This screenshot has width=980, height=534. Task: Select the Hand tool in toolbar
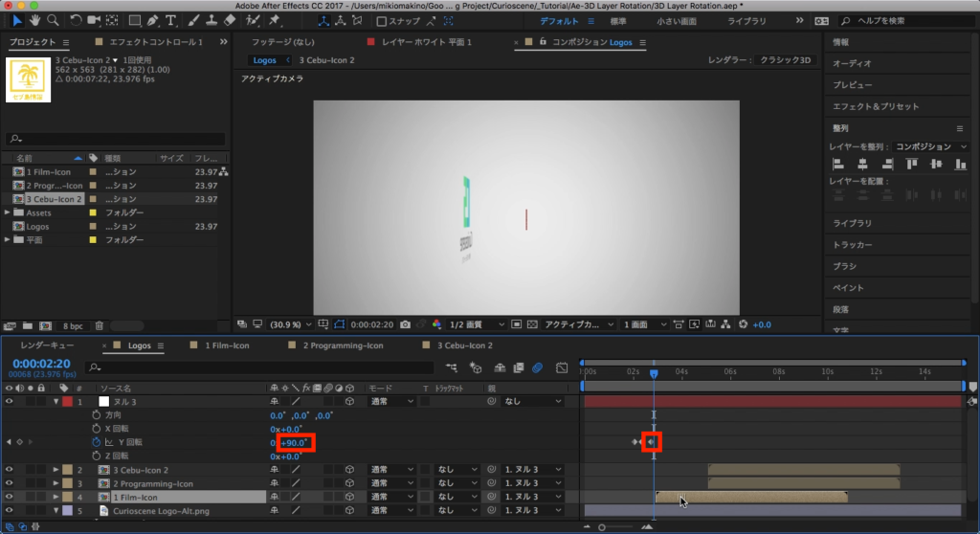[x=35, y=20]
